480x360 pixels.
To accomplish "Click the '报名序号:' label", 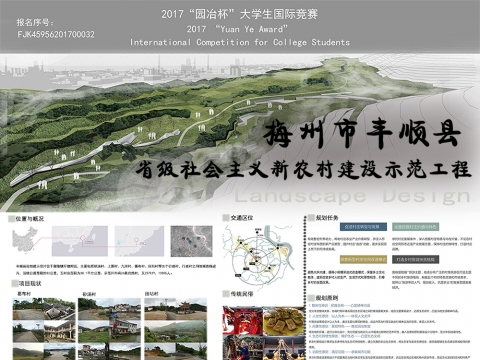I will pyautogui.click(x=35, y=22).
